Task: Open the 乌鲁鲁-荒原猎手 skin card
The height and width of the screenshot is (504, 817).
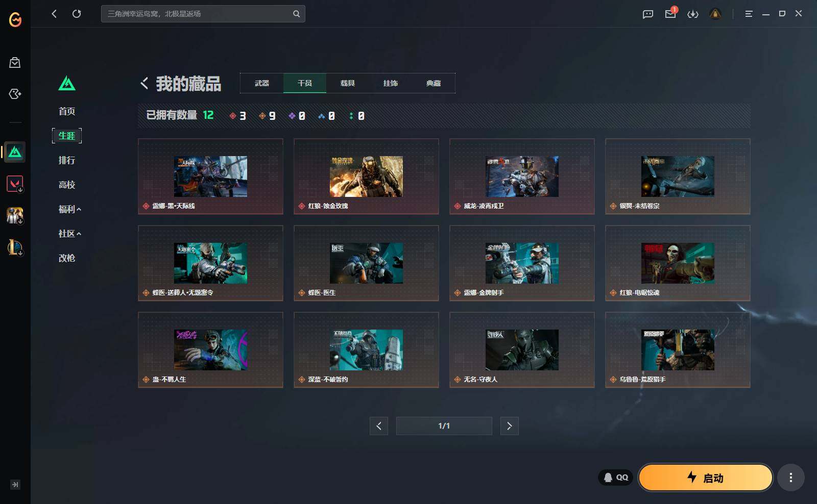Action: click(678, 350)
